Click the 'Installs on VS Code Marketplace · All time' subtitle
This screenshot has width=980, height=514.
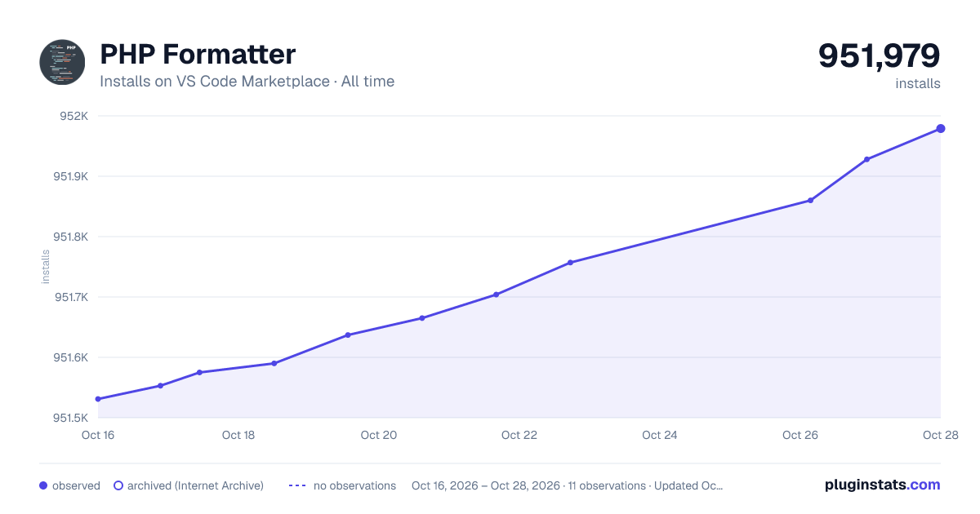point(247,82)
